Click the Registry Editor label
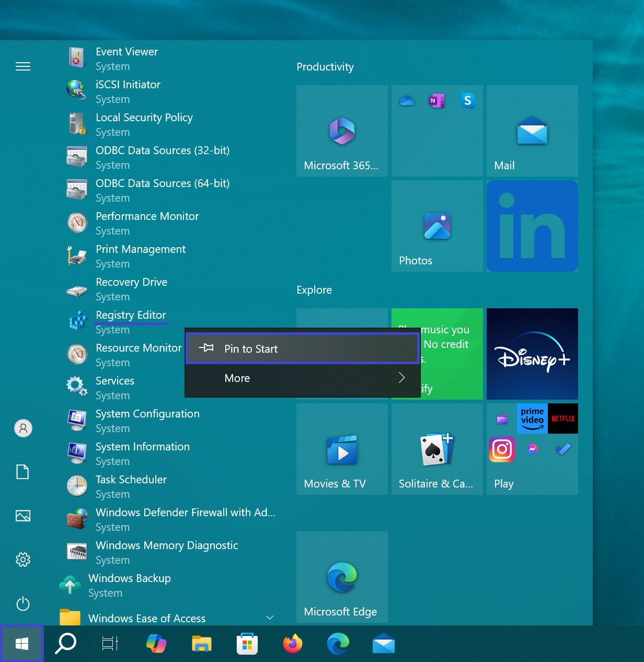Image resolution: width=644 pixels, height=662 pixels. click(x=131, y=315)
